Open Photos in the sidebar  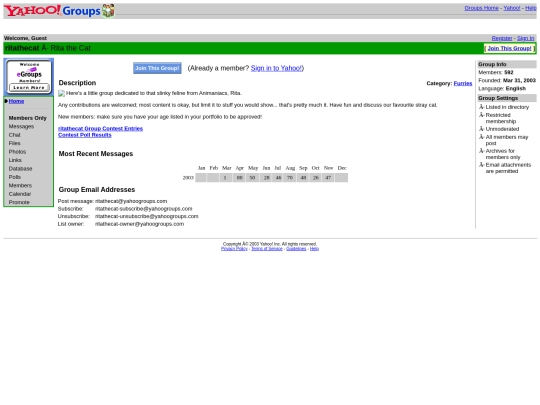click(x=17, y=152)
